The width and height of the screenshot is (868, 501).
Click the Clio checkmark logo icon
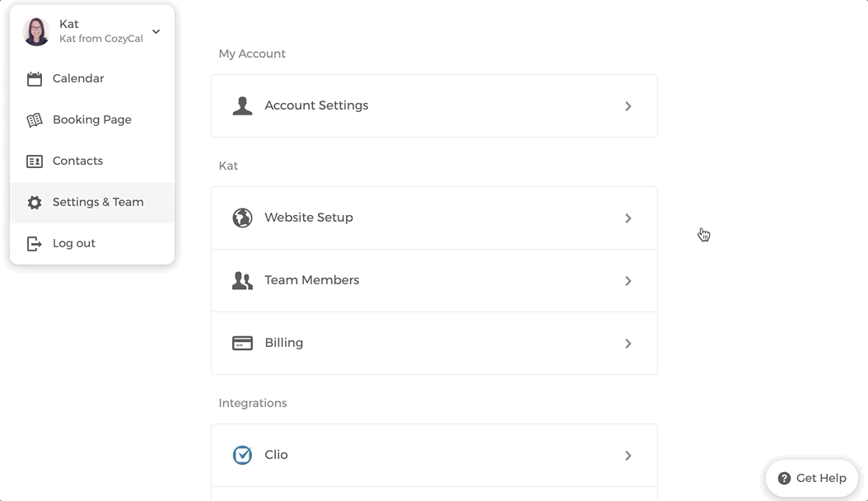tap(242, 456)
